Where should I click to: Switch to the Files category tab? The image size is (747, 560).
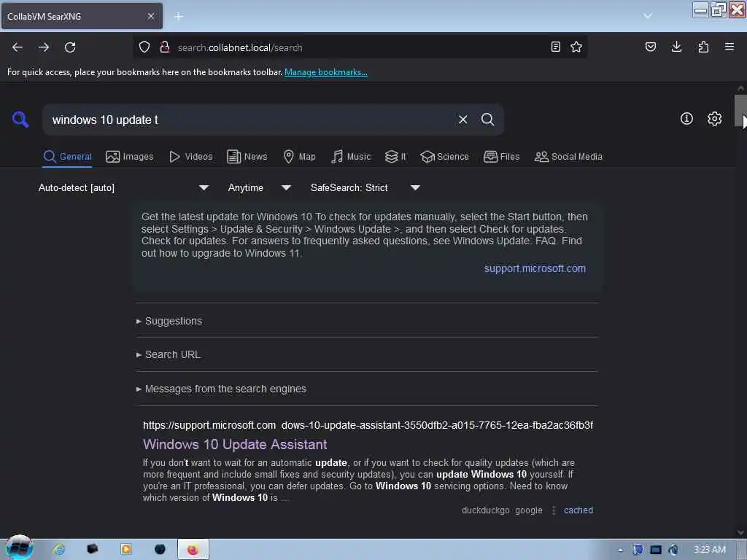[x=502, y=157]
